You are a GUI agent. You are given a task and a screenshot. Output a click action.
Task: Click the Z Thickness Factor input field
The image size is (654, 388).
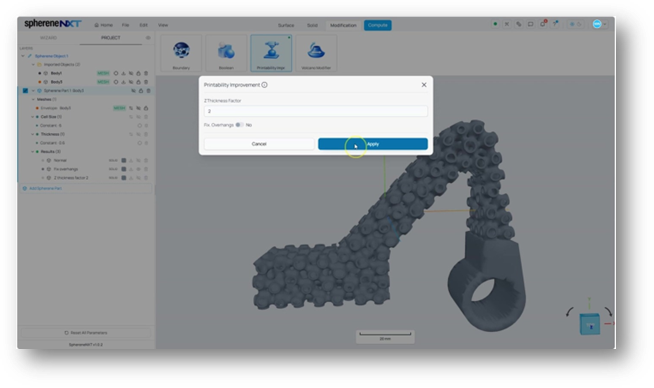pos(316,111)
